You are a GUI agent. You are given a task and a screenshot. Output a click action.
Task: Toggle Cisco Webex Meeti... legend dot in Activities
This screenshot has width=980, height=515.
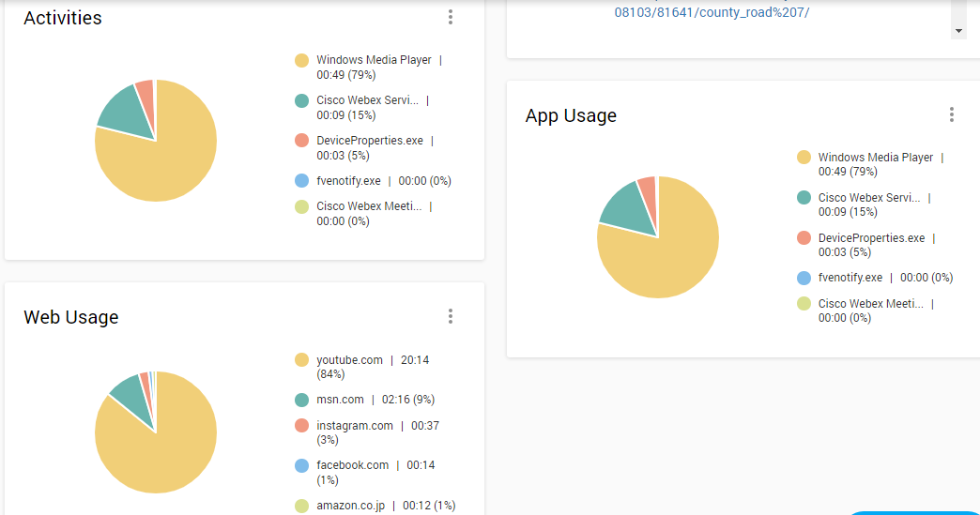click(x=302, y=206)
